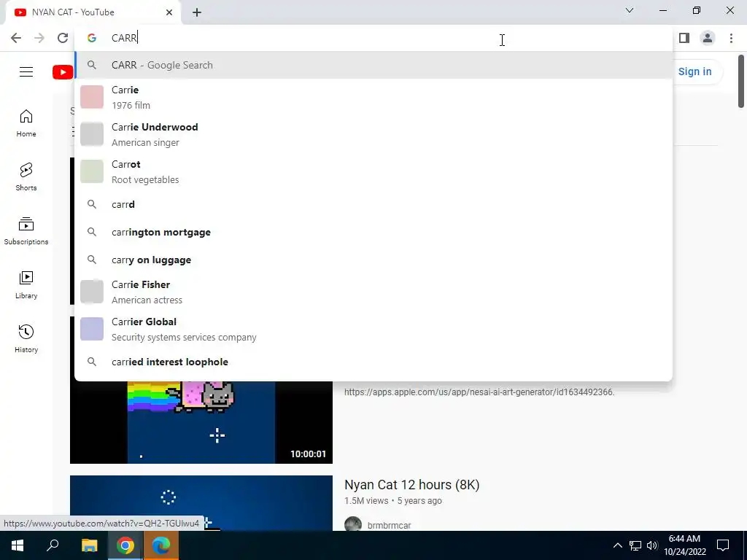This screenshot has width=747, height=560.
Task: Open Microsoft Edge from the taskbar
Action: tap(161, 545)
